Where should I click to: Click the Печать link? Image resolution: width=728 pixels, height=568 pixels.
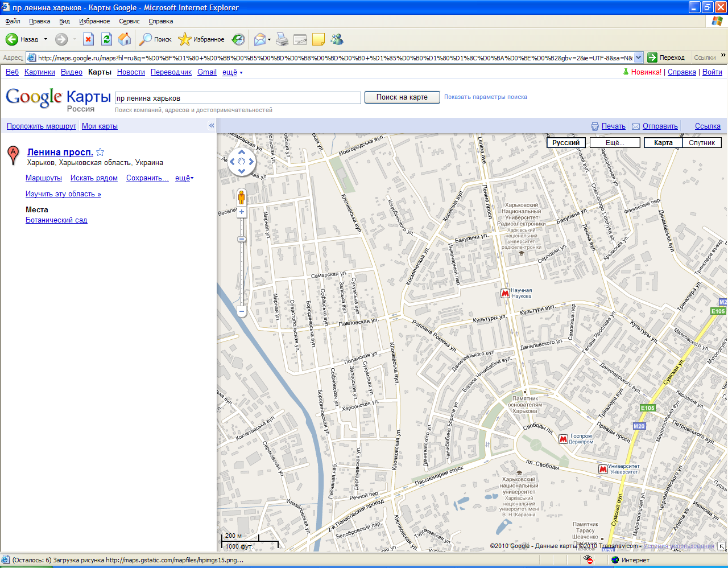click(x=614, y=126)
